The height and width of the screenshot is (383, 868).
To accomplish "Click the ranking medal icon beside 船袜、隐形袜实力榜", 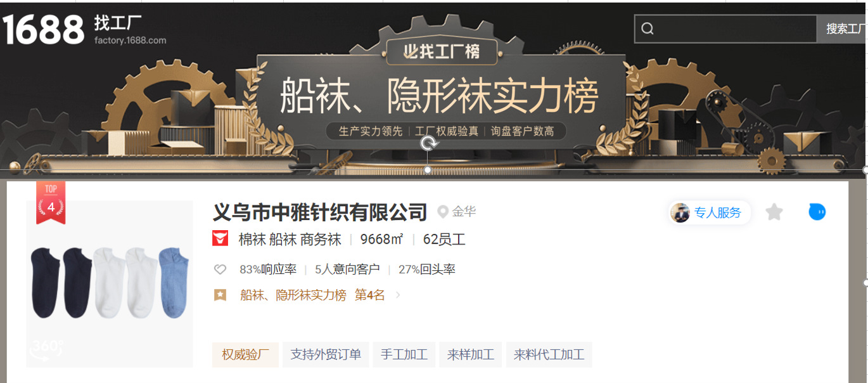I will (220, 295).
